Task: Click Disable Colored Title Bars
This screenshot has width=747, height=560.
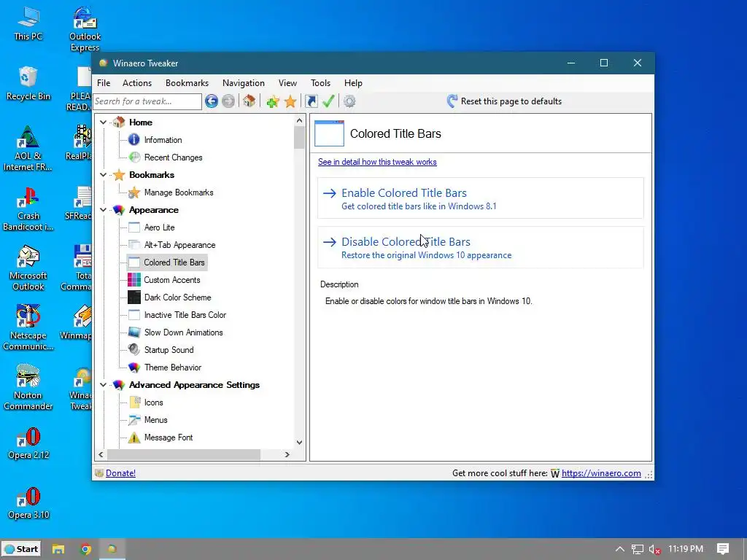Action: click(x=480, y=247)
